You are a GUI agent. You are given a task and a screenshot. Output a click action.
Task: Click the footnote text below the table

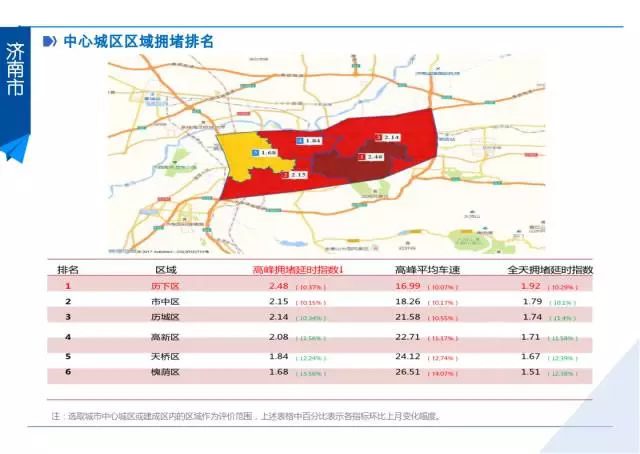[x=245, y=415]
